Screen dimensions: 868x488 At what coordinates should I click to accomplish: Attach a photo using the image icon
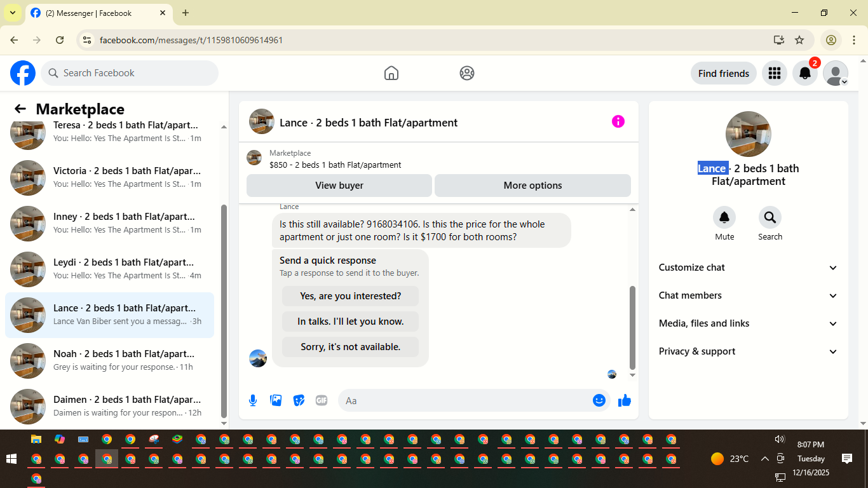coord(276,400)
